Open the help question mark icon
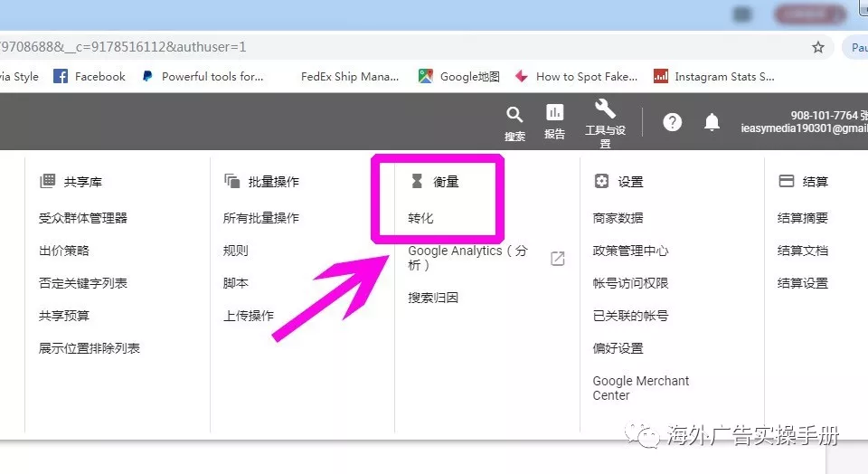Screen dimensions: 868x474 click(672, 122)
